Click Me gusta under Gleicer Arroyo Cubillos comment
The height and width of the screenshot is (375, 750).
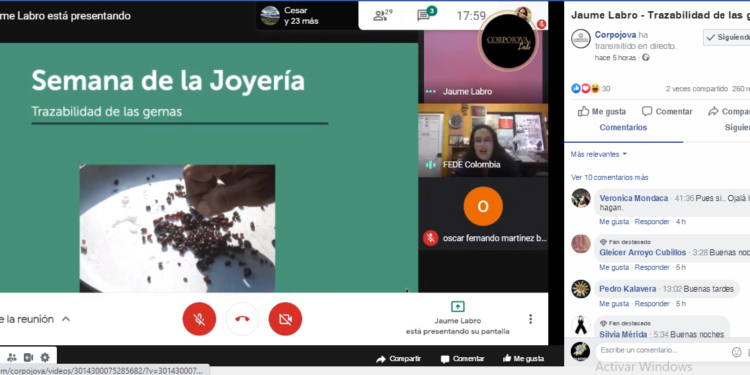[614, 267]
